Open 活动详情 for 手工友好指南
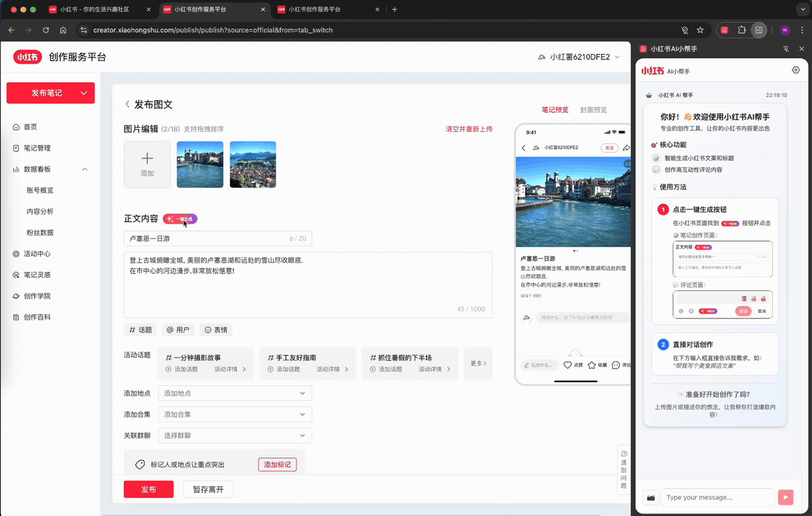 point(333,369)
